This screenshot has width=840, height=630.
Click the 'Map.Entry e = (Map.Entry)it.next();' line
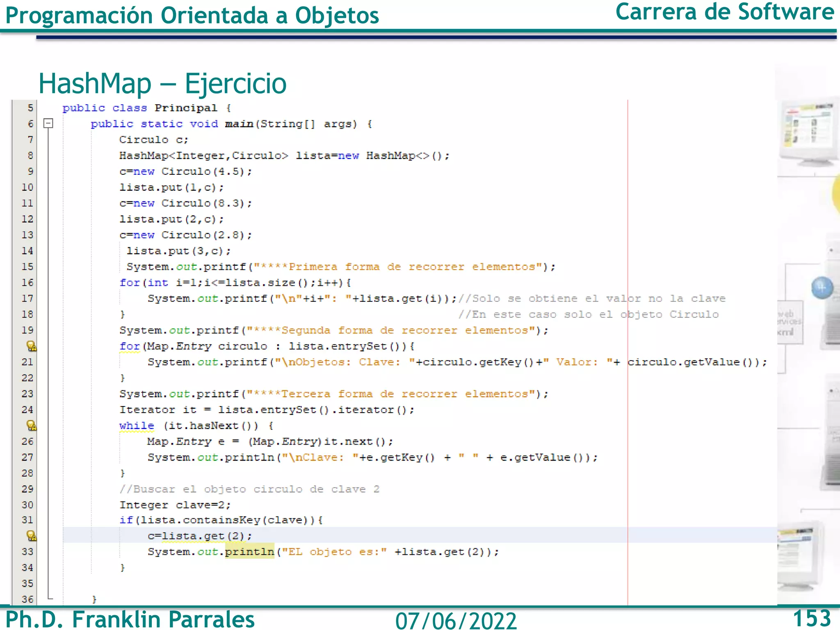tap(270, 442)
